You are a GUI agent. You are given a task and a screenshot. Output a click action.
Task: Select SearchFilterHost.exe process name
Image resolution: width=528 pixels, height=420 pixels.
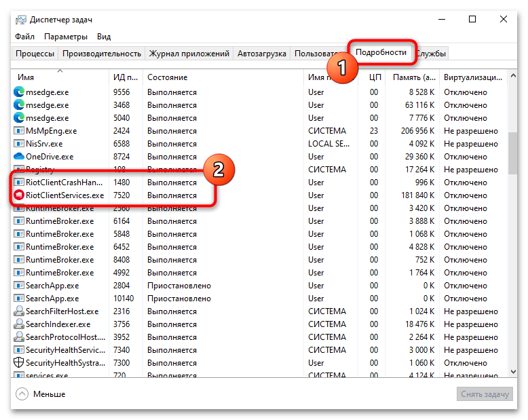(62, 311)
